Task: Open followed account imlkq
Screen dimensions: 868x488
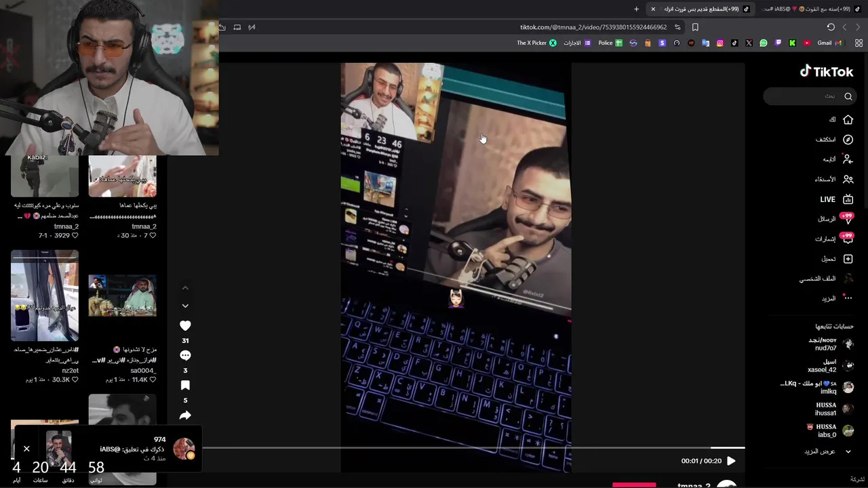Action: [817, 388]
